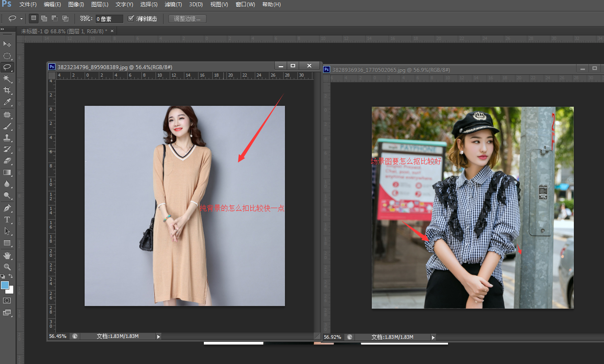Select the Hand tool
604x364 pixels.
coord(7,255)
